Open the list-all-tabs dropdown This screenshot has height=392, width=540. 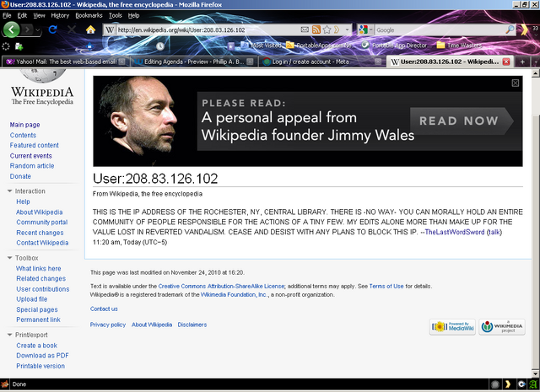536,62
